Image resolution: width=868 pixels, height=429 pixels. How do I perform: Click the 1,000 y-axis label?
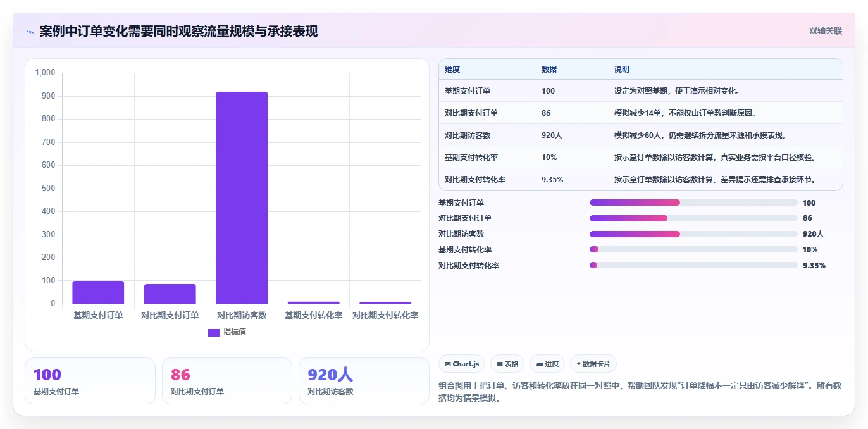45,73
